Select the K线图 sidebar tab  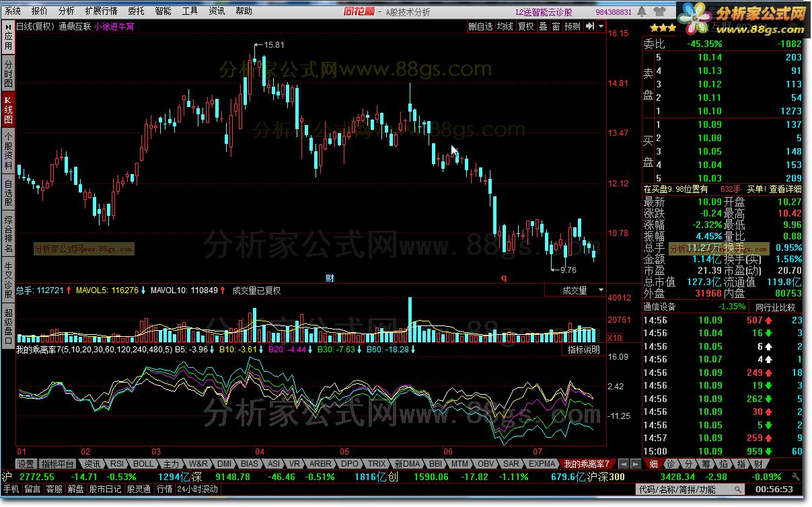coord(8,109)
